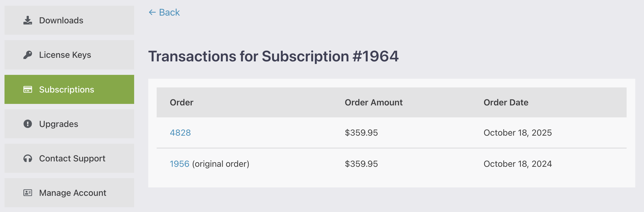Open order 4828 details
The width and height of the screenshot is (644, 212).
point(180,133)
